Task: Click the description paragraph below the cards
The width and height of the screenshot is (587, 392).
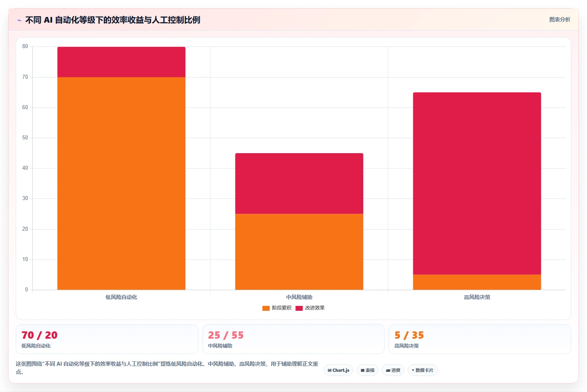Action: click(x=167, y=368)
